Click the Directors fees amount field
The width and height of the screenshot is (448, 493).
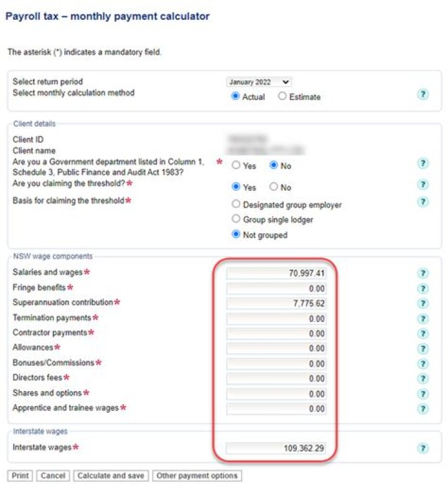(276, 379)
